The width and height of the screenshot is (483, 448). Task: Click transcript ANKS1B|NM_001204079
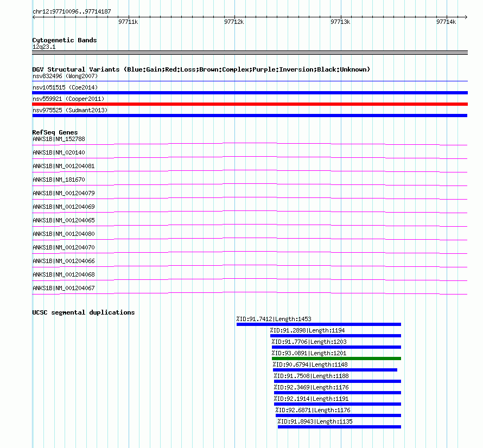63,193
